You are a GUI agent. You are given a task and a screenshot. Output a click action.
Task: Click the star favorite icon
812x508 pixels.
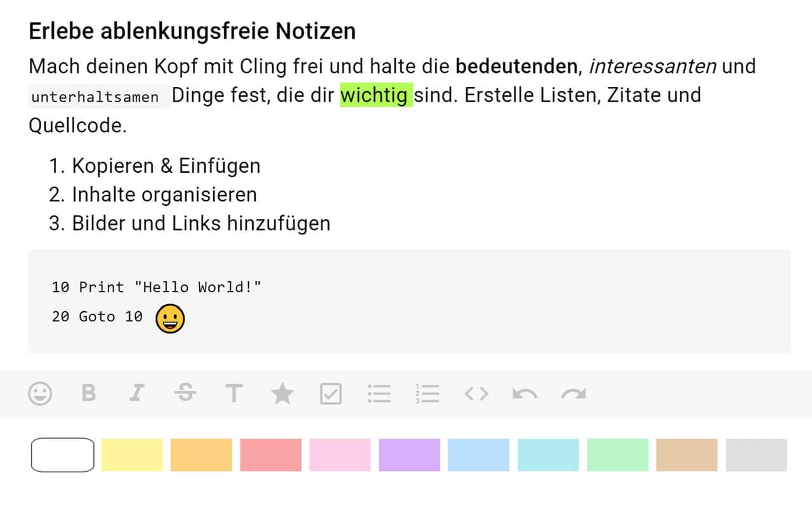[282, 394]
